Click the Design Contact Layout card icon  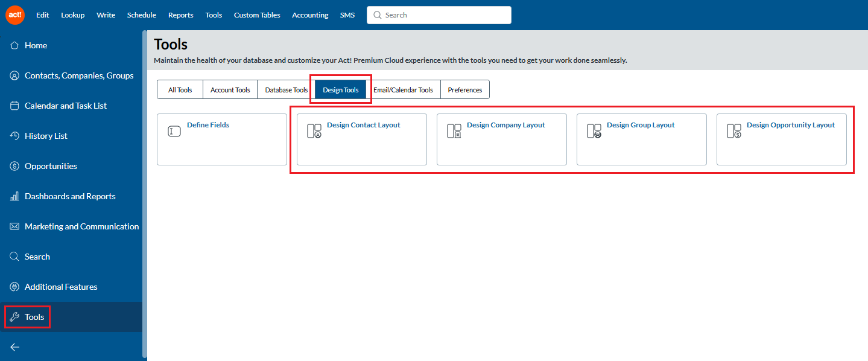[x=314, y=131]
